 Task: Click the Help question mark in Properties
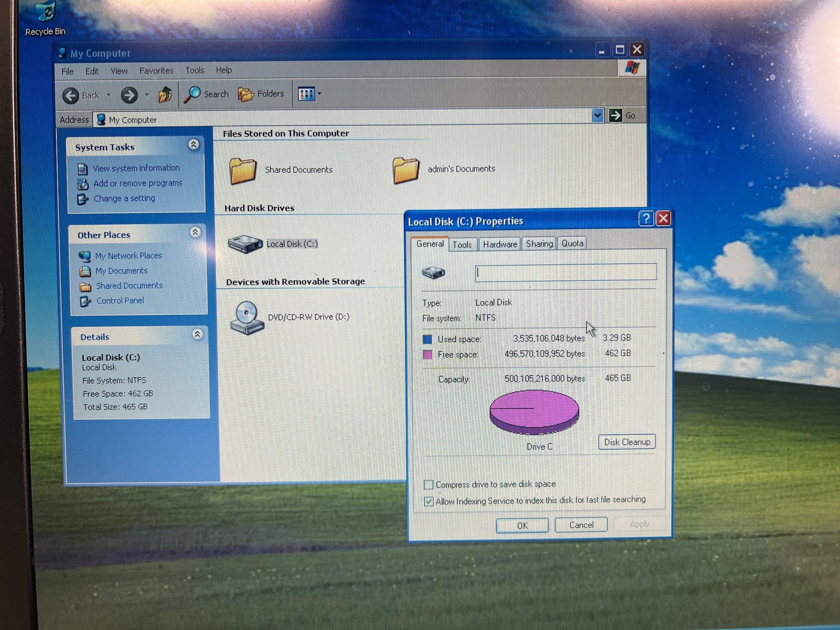(x=646, y=218)
